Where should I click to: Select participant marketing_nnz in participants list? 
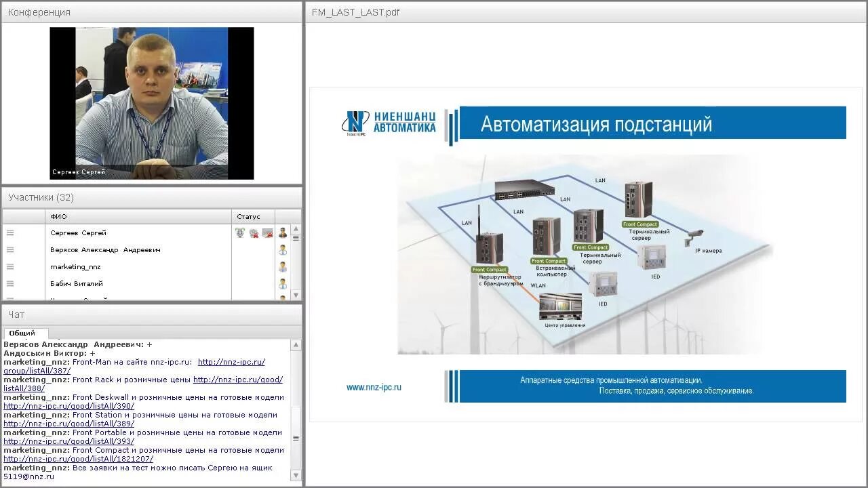pyautogui.click(x=75, y=266)
